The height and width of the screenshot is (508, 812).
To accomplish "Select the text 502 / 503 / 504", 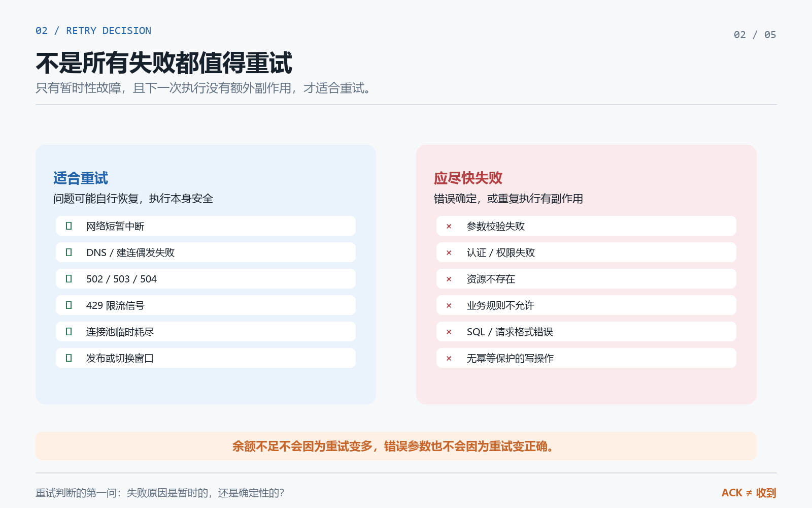I will tap(121, 279).
